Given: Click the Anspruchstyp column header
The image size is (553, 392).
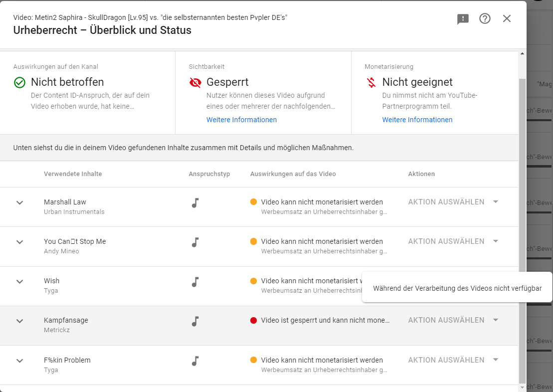Looking at the screenshot, I should [x=209, y=174].
